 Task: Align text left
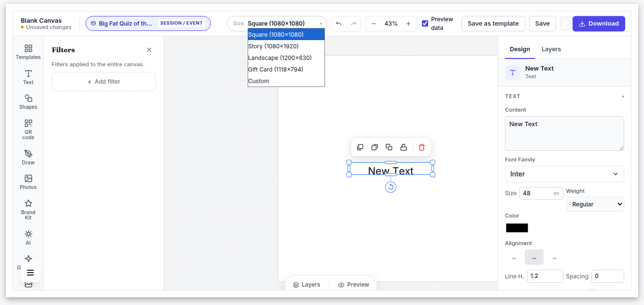514,258
